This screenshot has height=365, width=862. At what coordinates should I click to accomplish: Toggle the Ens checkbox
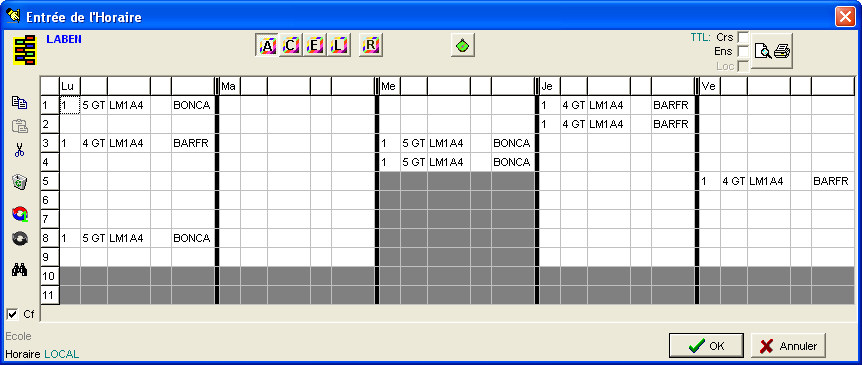point(742,52)
